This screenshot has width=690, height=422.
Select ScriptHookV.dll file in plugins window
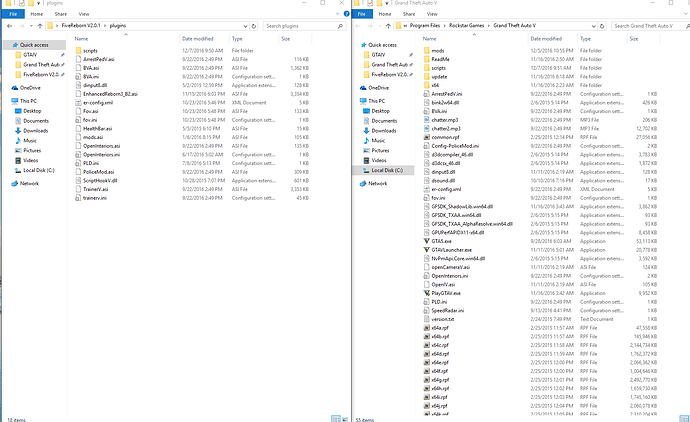pyautogui.click(x=100, y=181)
